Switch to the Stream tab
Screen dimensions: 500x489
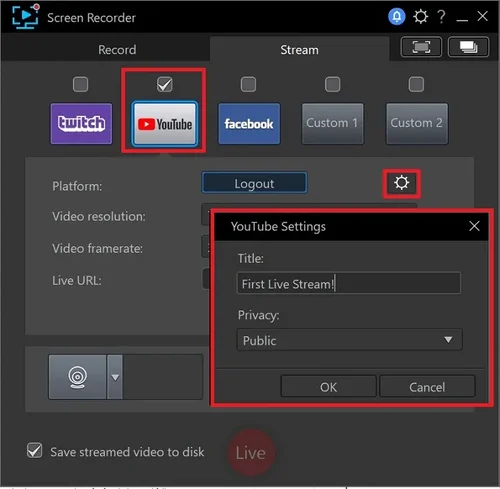[x=299, y=50]
